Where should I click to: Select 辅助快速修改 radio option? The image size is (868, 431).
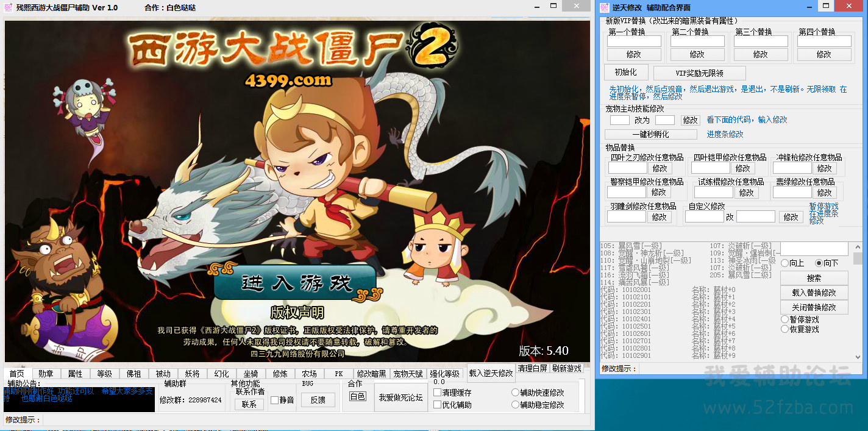click(x=516, y=393)
